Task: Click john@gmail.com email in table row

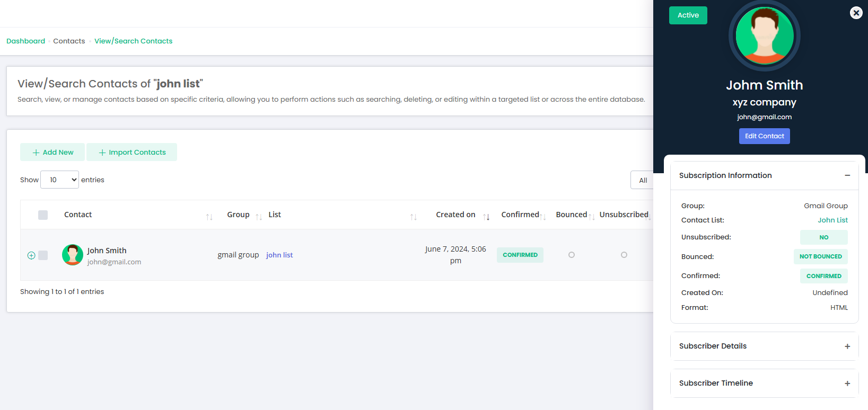Action: tap(114, 262)
